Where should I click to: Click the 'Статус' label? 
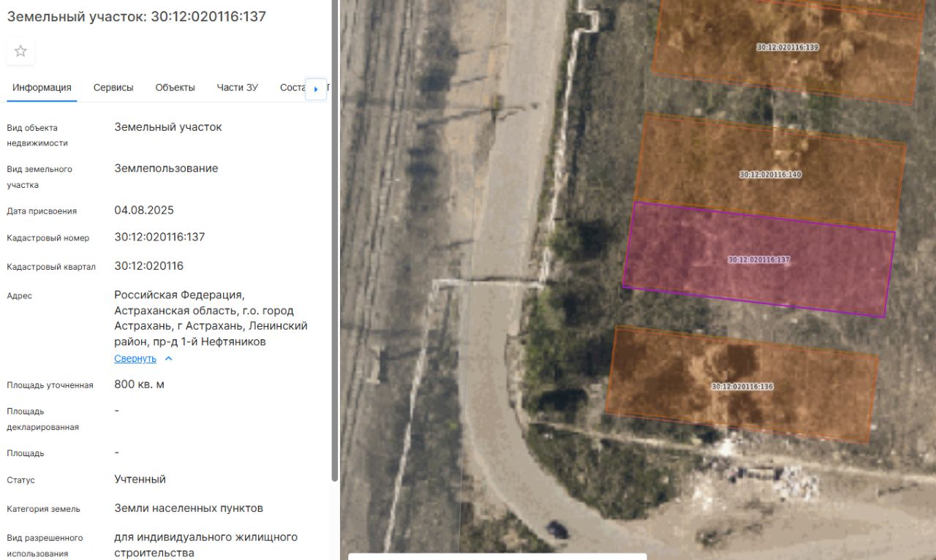click(x=21, y=480)
